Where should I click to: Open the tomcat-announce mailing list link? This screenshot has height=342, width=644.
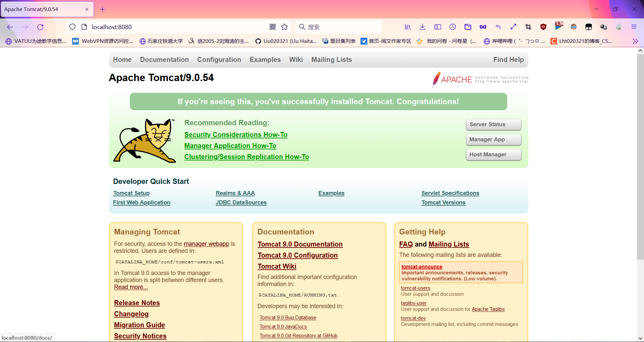(x=422, y=267)
